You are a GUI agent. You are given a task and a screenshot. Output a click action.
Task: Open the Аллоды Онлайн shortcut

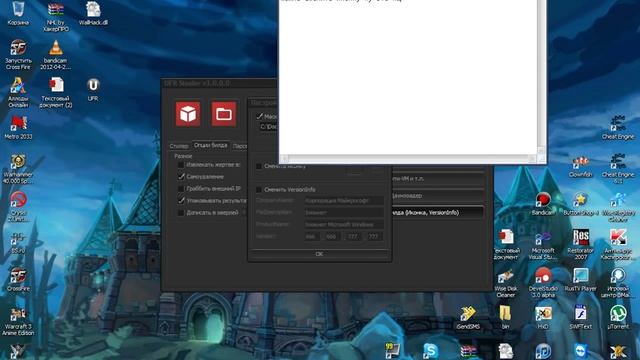click(x=18, y=92)
